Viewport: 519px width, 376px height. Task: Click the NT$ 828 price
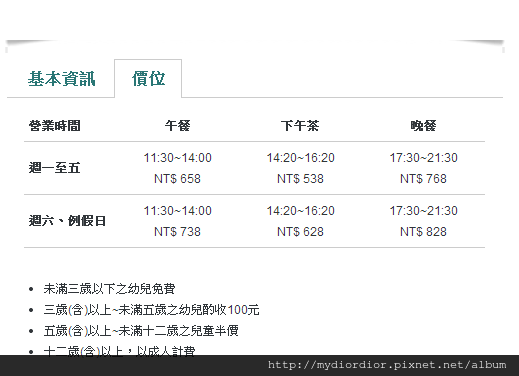coord(423,232)
